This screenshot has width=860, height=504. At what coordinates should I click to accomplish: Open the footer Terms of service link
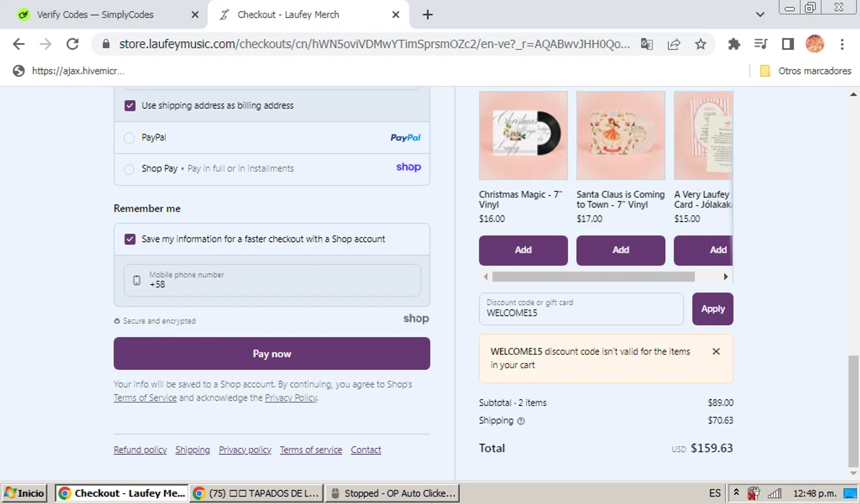pos(311,450)
